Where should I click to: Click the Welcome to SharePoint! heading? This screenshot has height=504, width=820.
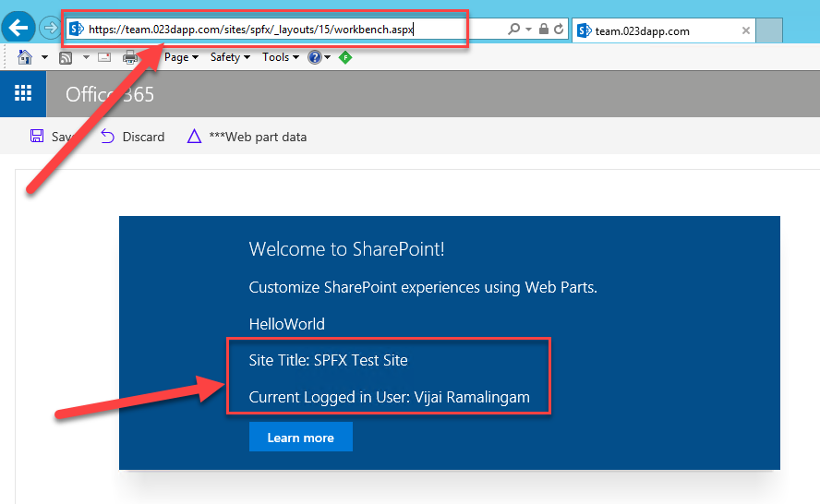click(346, 249)
